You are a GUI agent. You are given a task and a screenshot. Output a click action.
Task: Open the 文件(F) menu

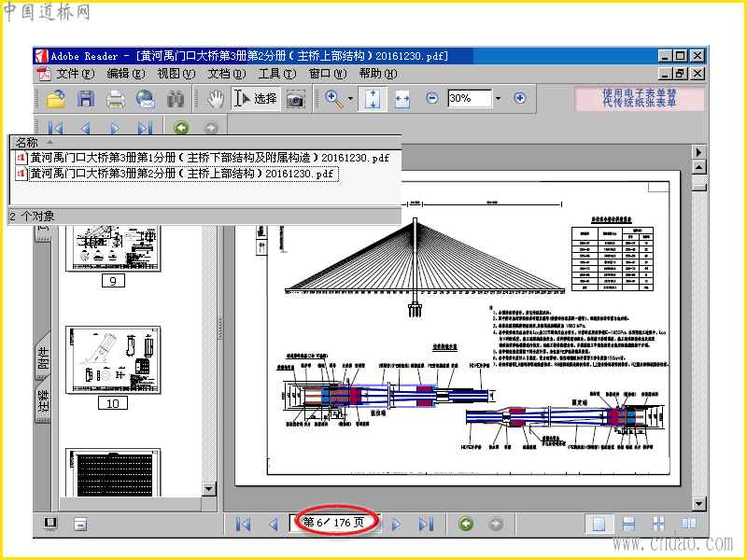click(x=76, y=74)
